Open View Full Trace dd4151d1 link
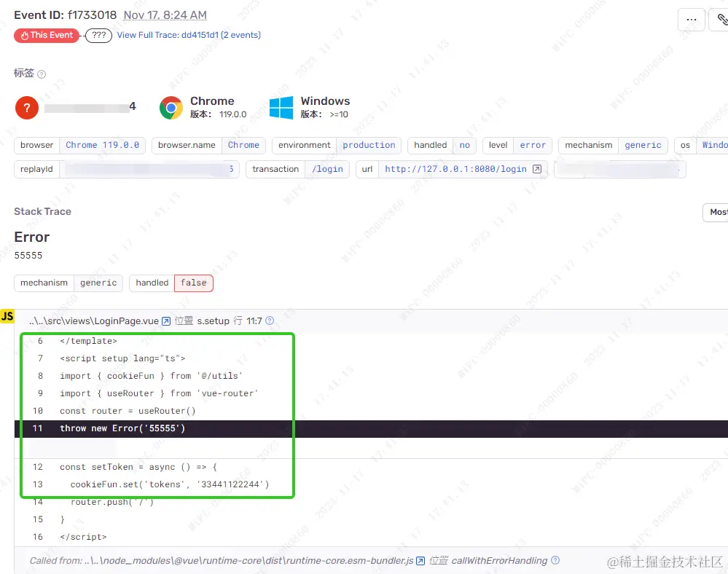Viewport: 728px width, 574px height. coord(189,35)
